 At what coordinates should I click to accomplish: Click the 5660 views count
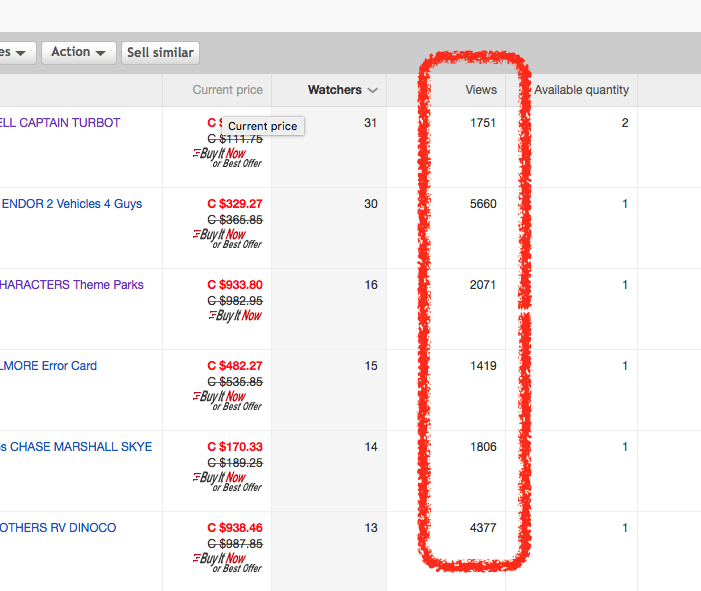[483, 204]
